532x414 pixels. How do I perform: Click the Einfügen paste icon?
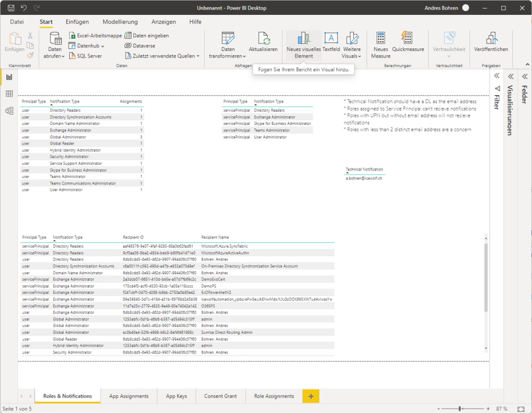coord(14,43)
